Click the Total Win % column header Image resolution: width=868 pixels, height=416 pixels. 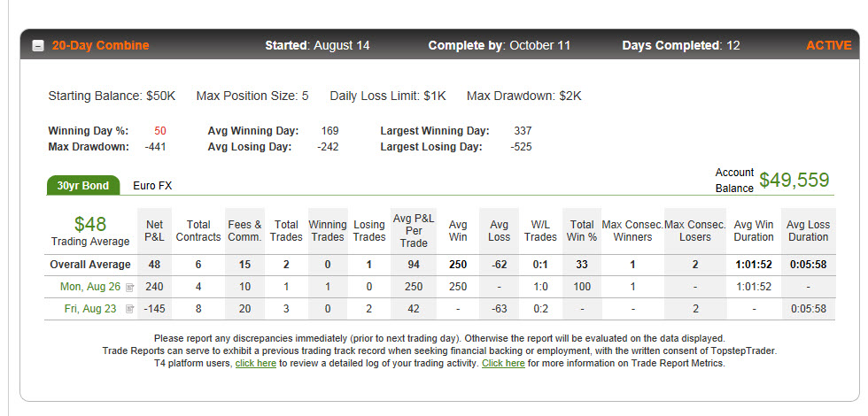[x=582, y=231]
